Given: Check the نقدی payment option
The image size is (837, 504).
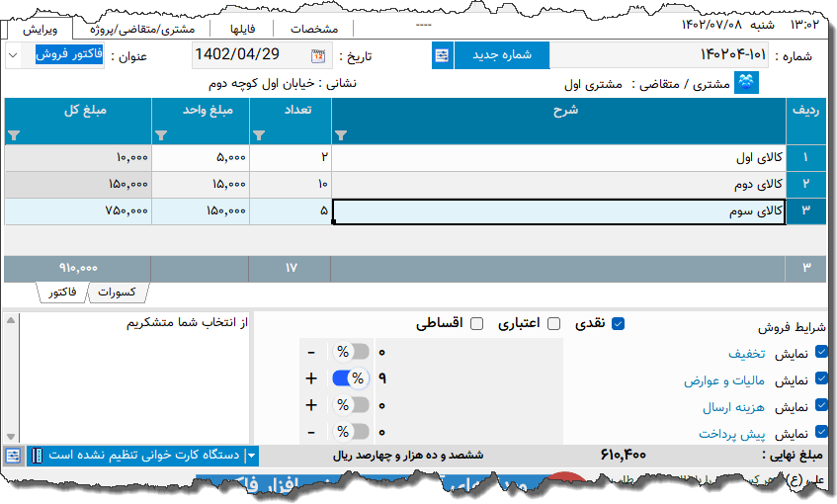Looking at the screenshot, I should pos(619,323).
